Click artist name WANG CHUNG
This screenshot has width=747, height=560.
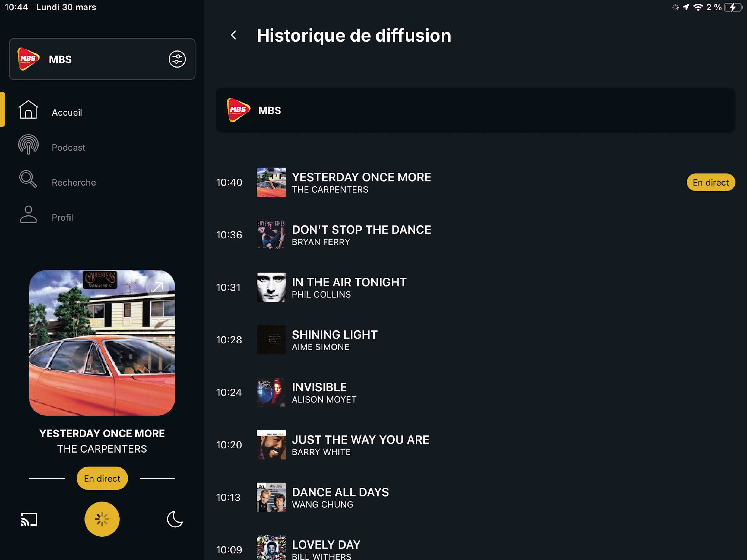click(x=322, y=504)
